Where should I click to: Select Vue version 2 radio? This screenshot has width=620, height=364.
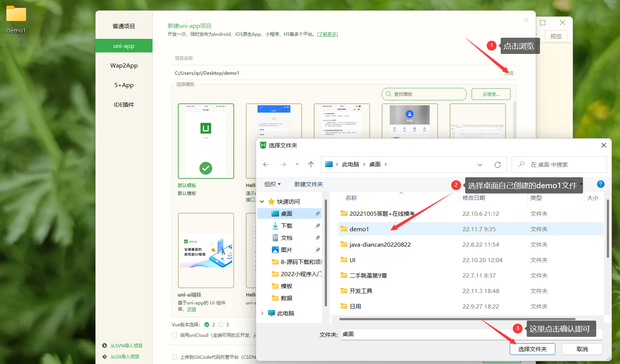click(207, 324)
